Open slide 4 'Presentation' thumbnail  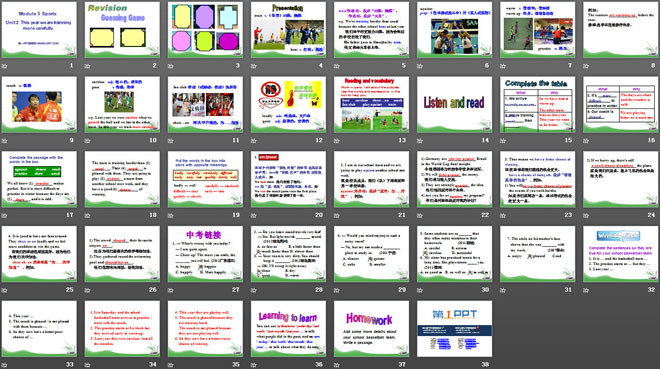(288, 29)
